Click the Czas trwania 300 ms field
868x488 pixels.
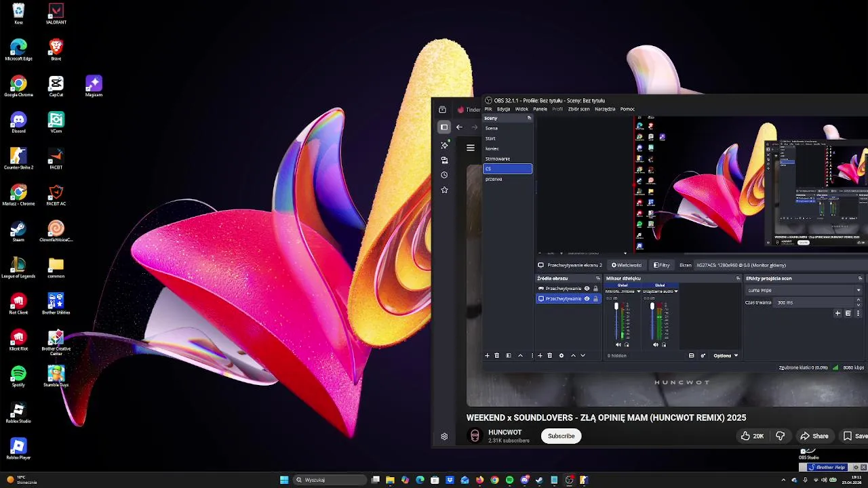coord(818,302)
